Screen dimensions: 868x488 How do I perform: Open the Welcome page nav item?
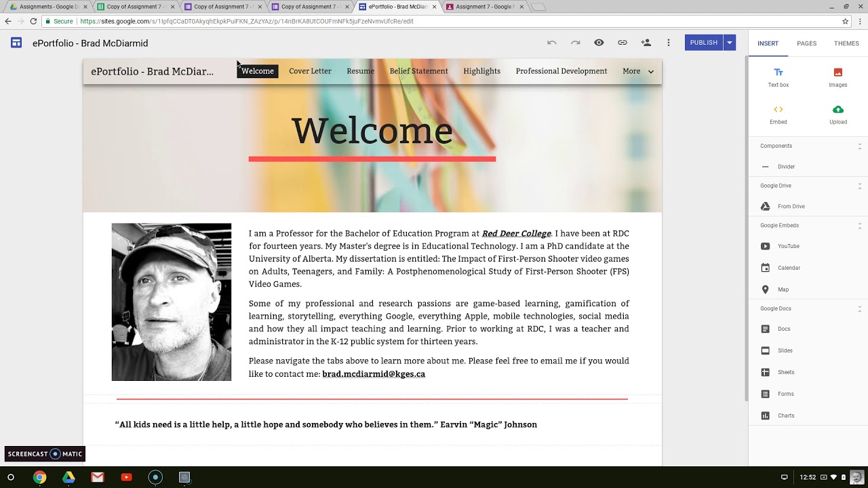click(x=258, y=71)
